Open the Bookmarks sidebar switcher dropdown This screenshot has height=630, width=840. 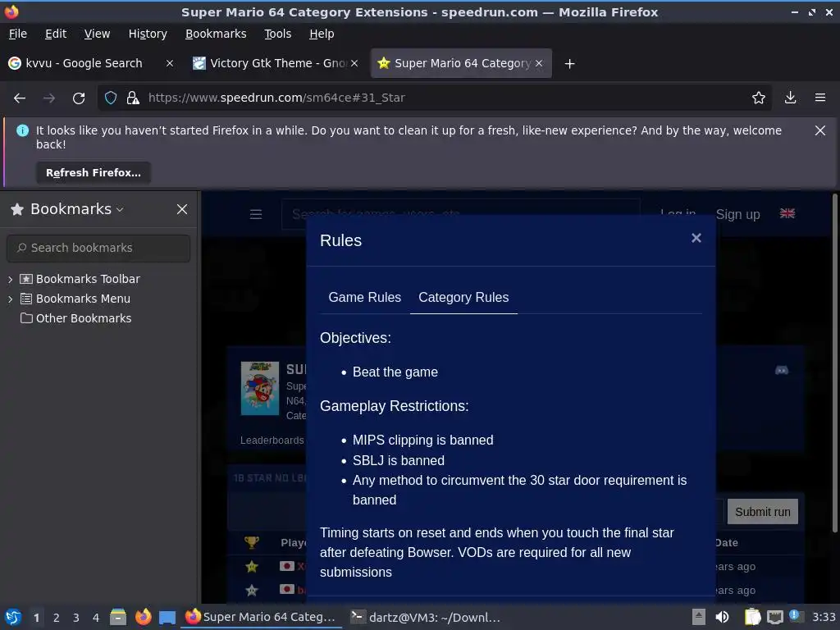tap(120, 209)
